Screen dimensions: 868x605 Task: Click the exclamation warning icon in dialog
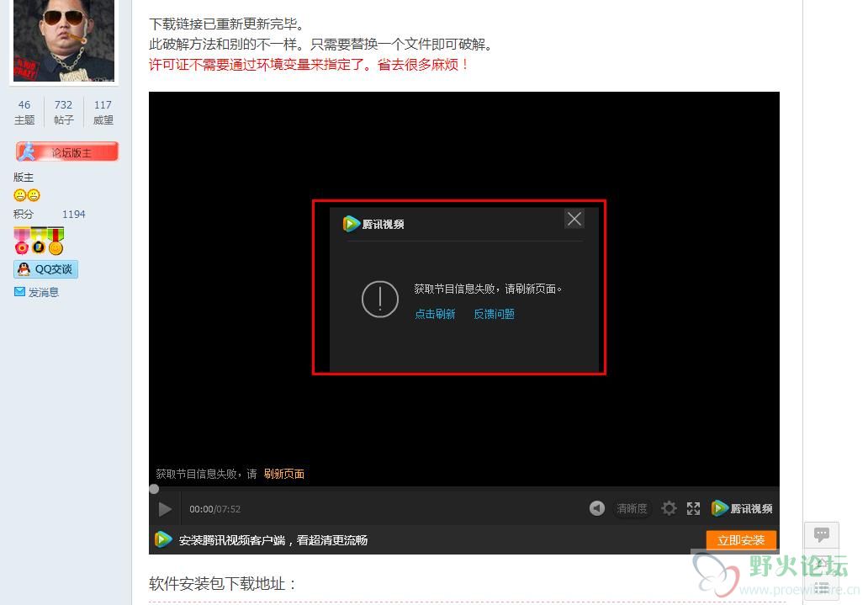tap(380, 300)
